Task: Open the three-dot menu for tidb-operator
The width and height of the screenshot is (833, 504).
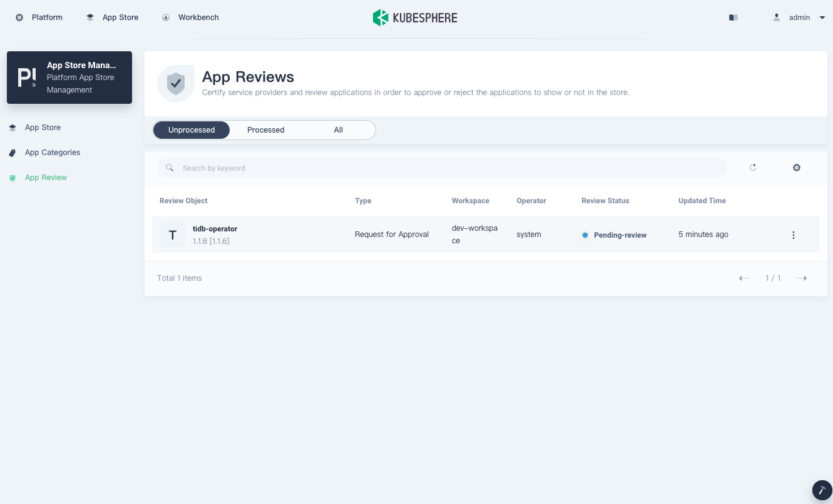Action: click(793, 235)
